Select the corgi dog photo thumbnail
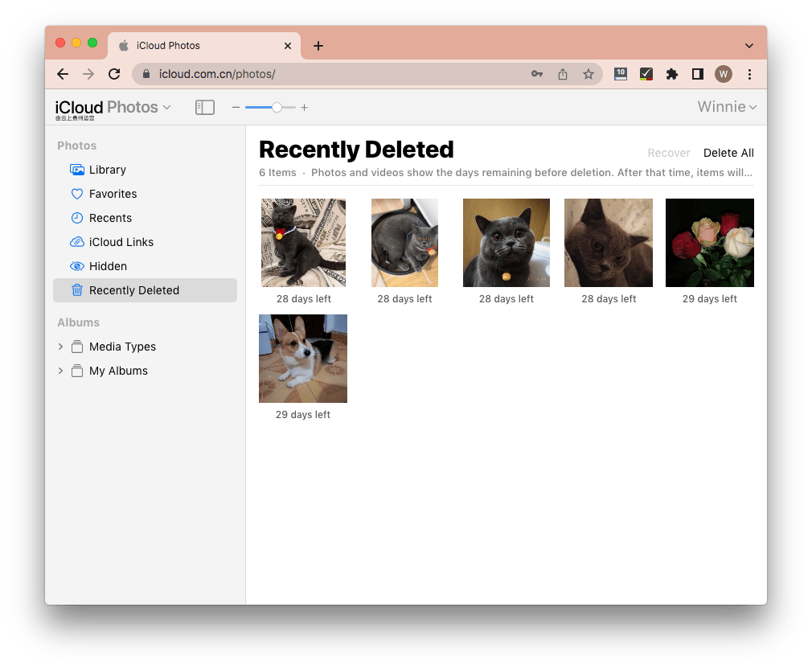The image size is (812, 669). click(303, 359)
